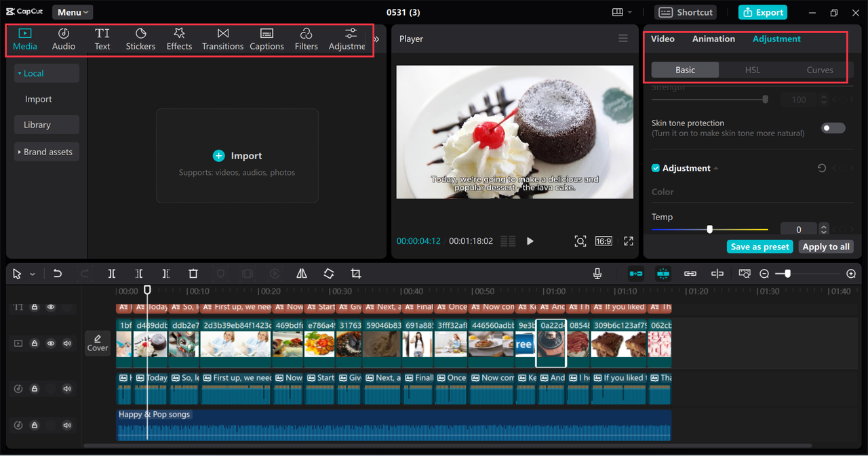This screenshot has width=868, height=456.
Task: Click the Undo arrow in timeline toolbar
Action: click(58, 274)
